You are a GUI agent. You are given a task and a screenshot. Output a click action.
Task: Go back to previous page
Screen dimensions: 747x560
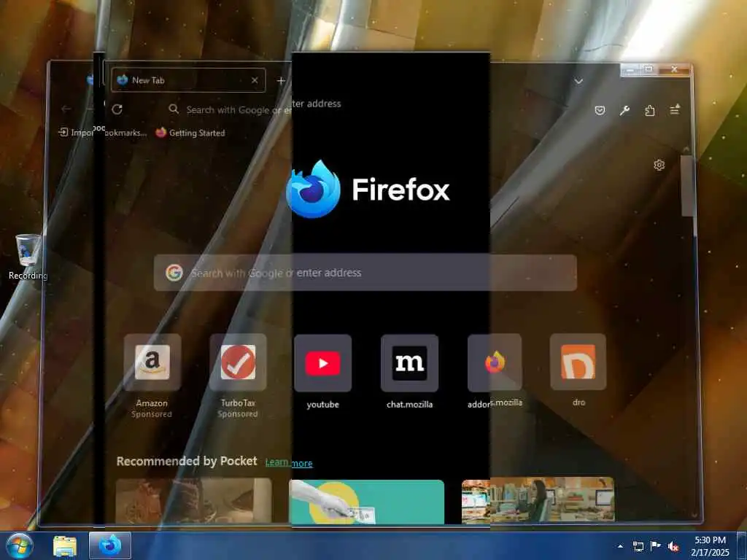(66, 109)
